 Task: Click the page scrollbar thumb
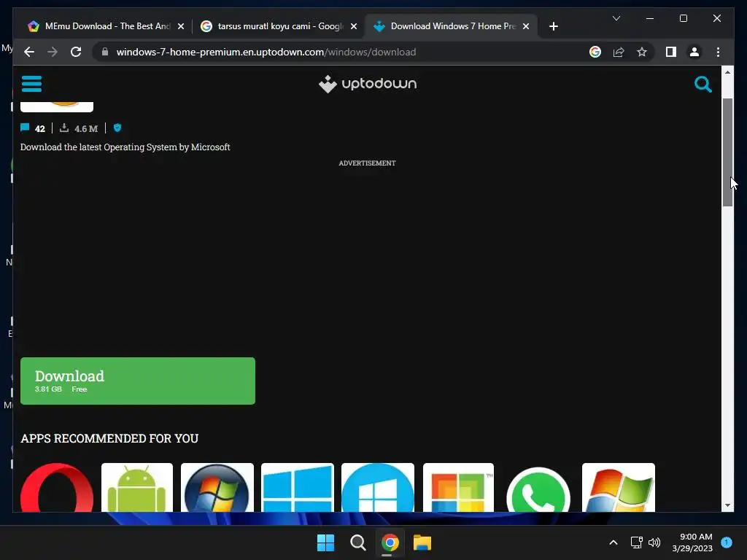[727, 152]
